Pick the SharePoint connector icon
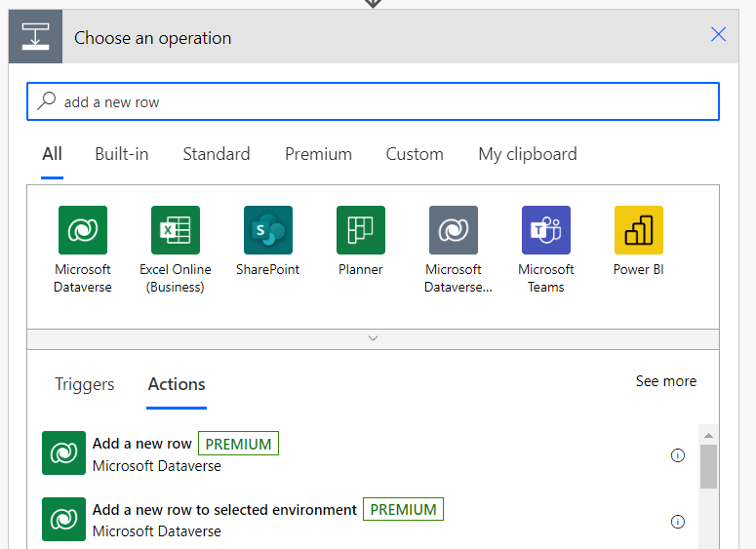Image resolution: width=756 pixels, height=549 pixels. tap(267, 230)
